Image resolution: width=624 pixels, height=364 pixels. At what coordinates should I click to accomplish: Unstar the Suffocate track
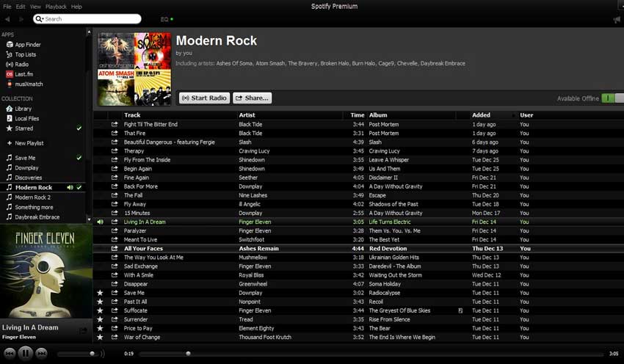[101, 310]
